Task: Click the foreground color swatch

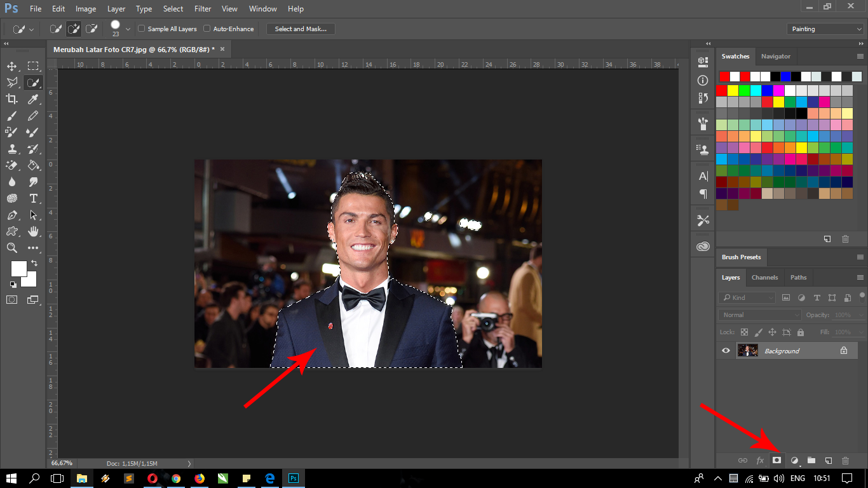Action: (x=19, y=269)
